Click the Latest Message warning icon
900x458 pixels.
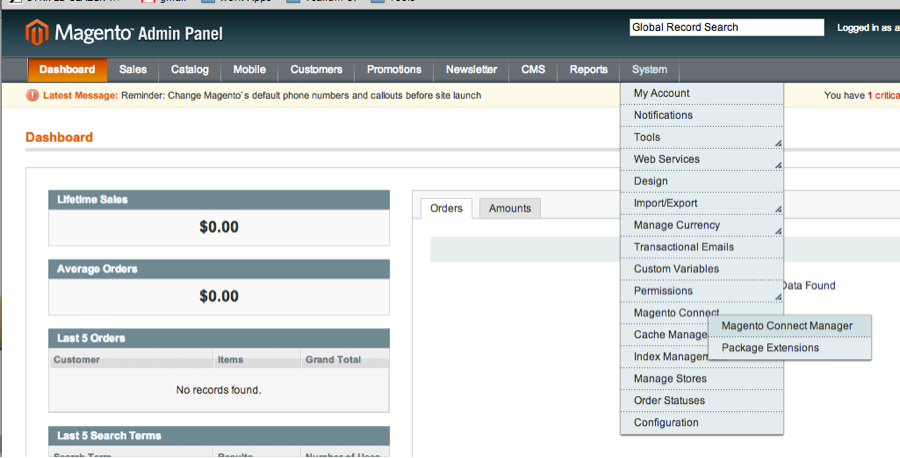(33, 96)
